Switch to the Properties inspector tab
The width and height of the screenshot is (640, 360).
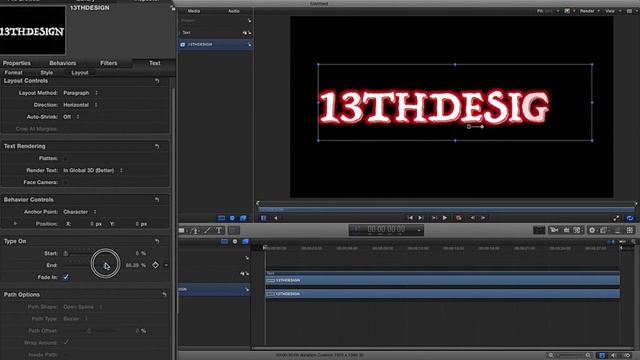(17, 63)
